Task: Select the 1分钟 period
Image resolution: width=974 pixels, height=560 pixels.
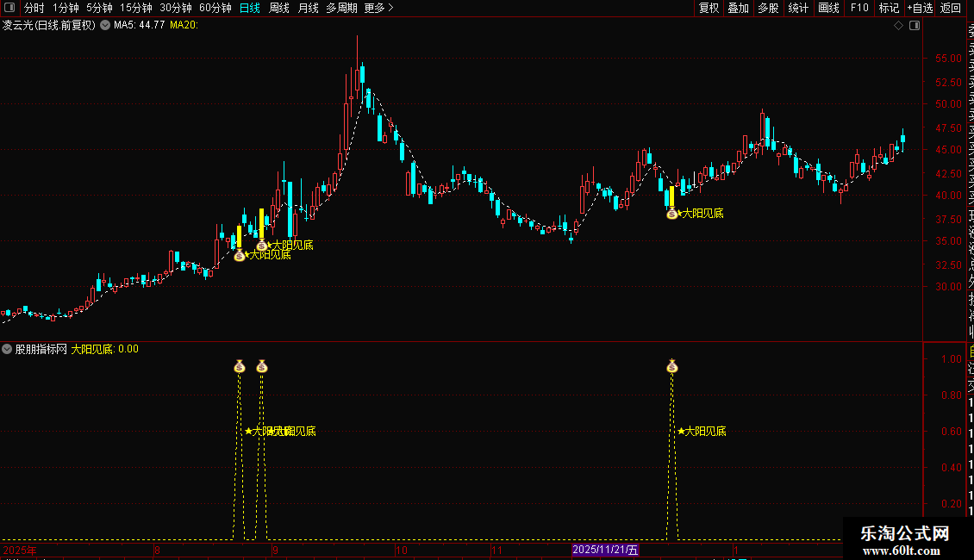Action: (x=66, y=8)
